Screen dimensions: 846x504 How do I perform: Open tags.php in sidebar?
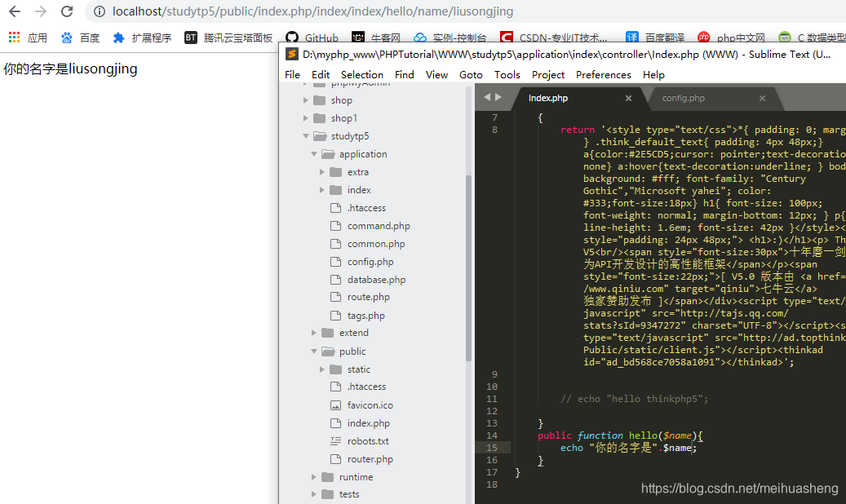pyautogui.click(x=365, y=316)
